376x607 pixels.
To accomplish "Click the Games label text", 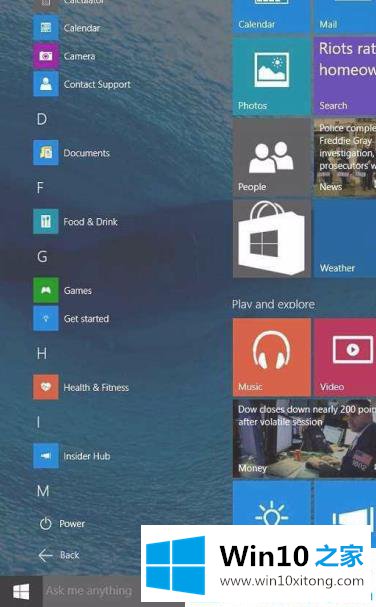I will tap(78, 290).
